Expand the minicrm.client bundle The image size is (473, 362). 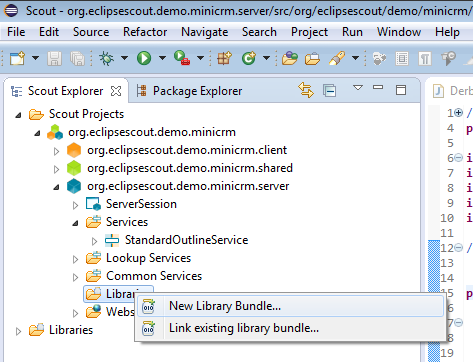coord(56,151)
